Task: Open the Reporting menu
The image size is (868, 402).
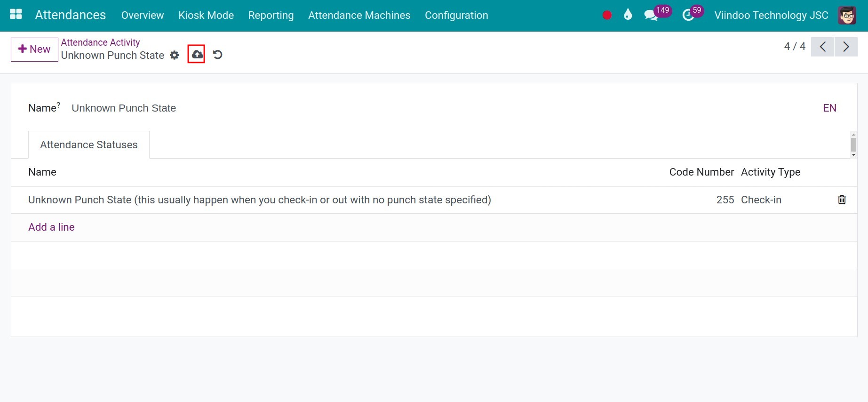Action: click(x=271, y=15)
